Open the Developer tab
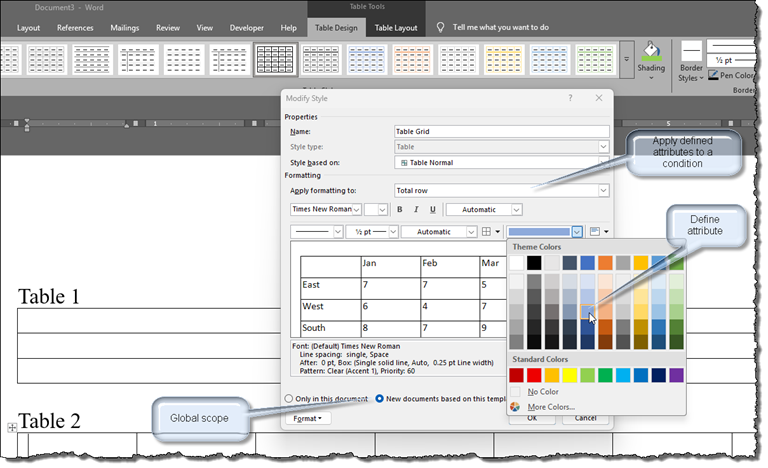The image size is (768, 468). tap(247, 28)
